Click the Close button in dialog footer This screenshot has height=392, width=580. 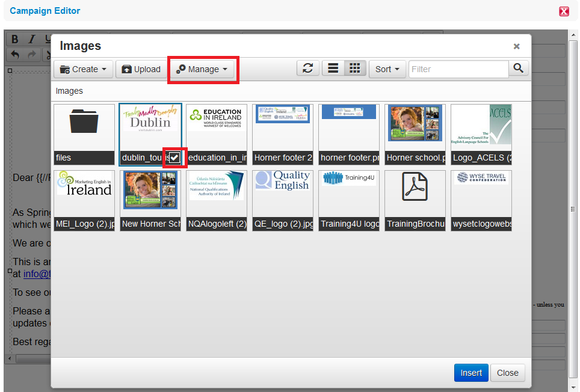pyautogui.click(x=508, y=373)
